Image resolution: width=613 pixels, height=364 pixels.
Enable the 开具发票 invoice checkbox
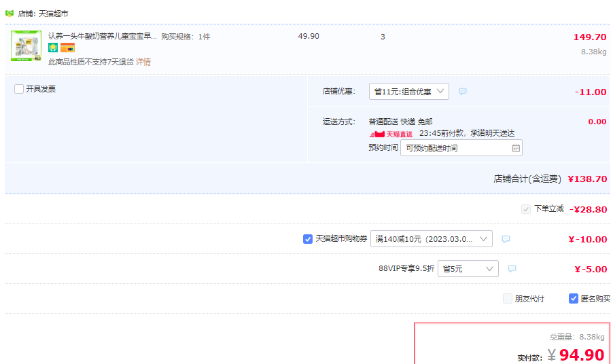point(19,89)
